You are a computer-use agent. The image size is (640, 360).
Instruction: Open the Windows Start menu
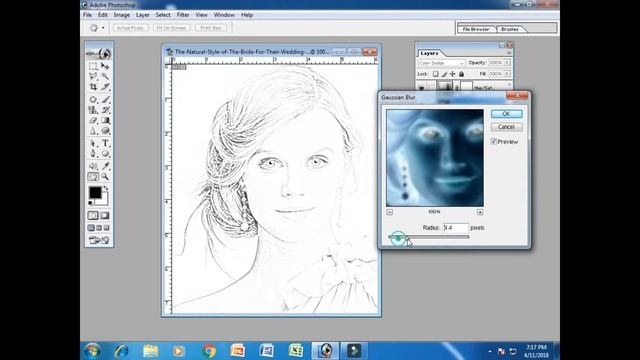(x=92, y=351)
